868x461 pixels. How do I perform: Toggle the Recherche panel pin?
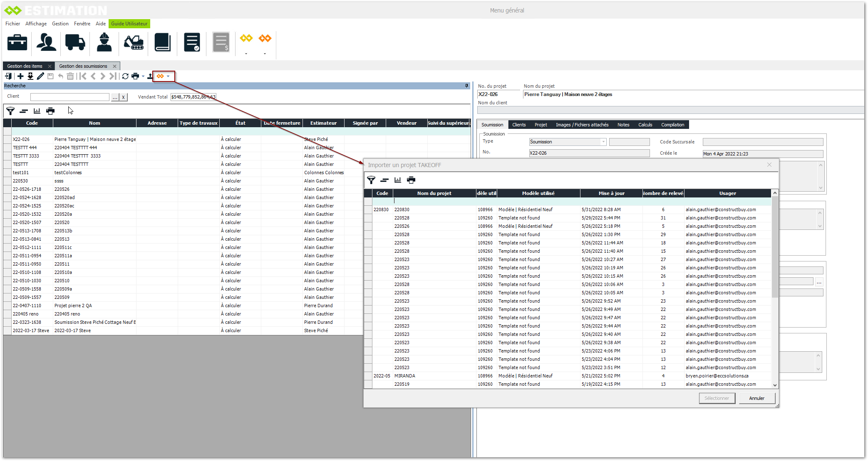coord(466,86)
